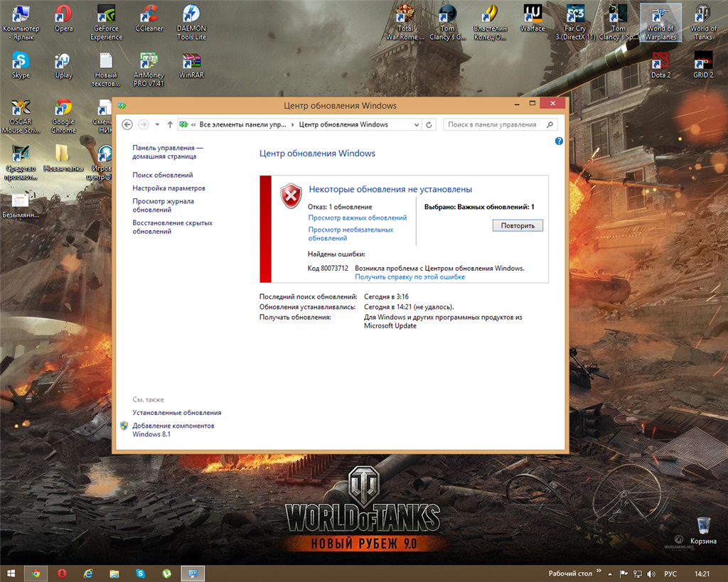Open Восстановление скрытых обновлений
Image resolution: width=728 pixels, height=582 pixels.
tap(172, 227)
